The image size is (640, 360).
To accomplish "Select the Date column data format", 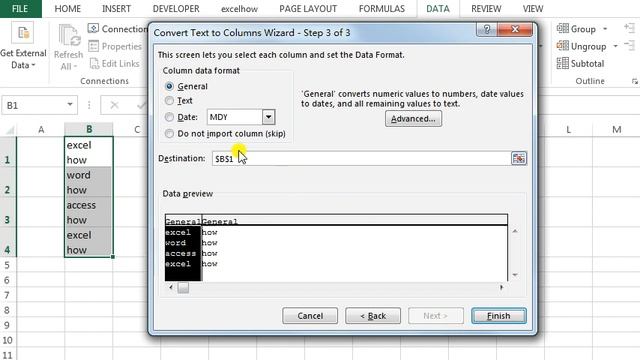I will point(169,117).
